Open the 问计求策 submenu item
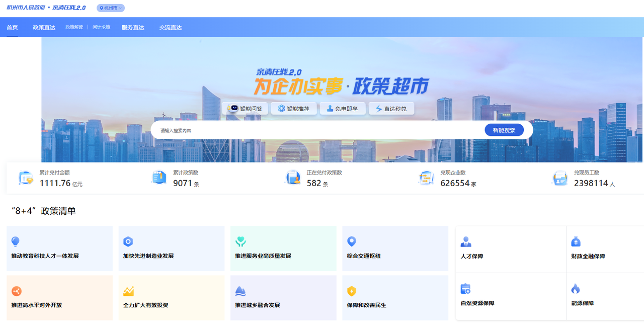Screen dimensions: 644x327 click(101, 27)
